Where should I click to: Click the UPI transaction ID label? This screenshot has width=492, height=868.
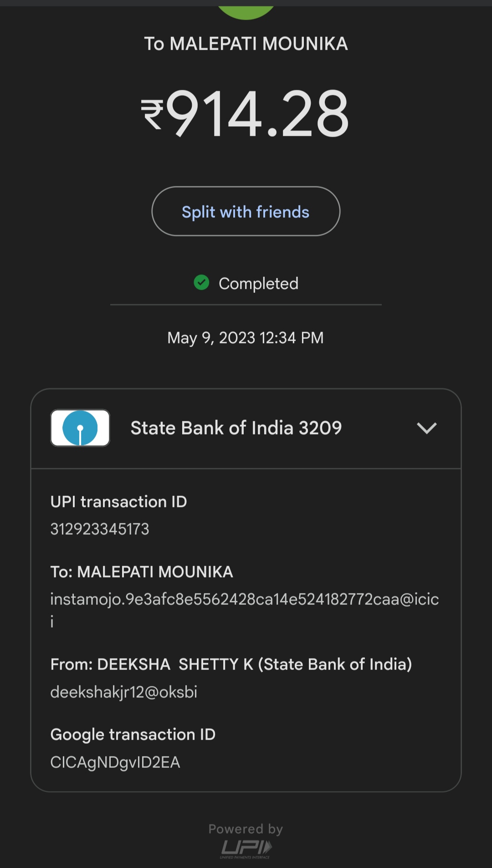pyautogui.click(x=118, y=502)
